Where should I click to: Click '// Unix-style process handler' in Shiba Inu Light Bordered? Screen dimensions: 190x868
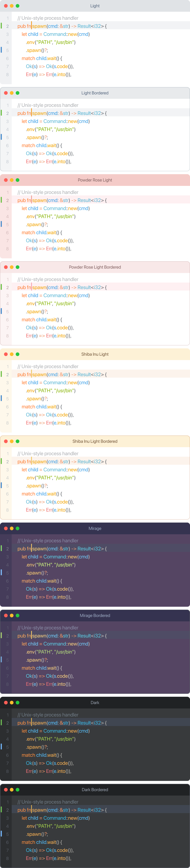[x=48, y=454]
